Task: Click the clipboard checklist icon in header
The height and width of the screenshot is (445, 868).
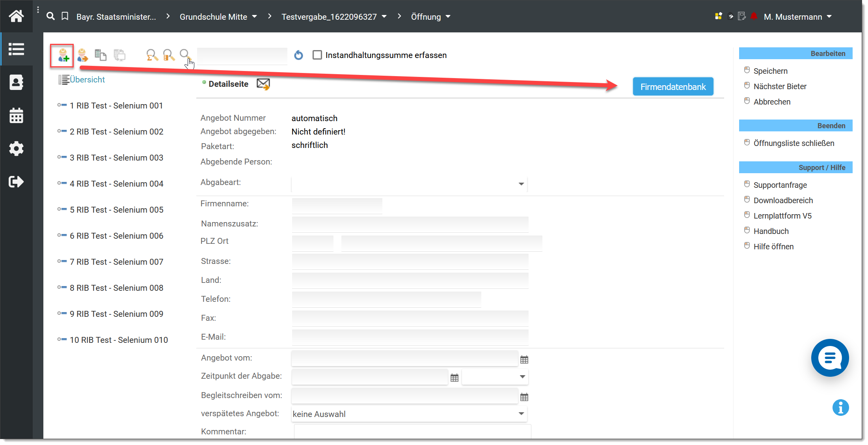Action: tap(730, 16)
